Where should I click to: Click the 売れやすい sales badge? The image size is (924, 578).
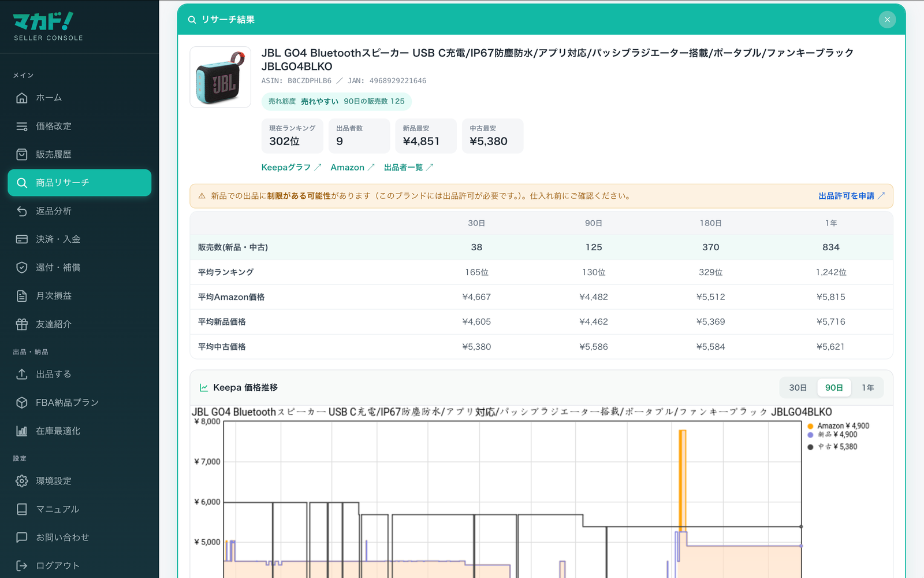[x=337, y=101]
